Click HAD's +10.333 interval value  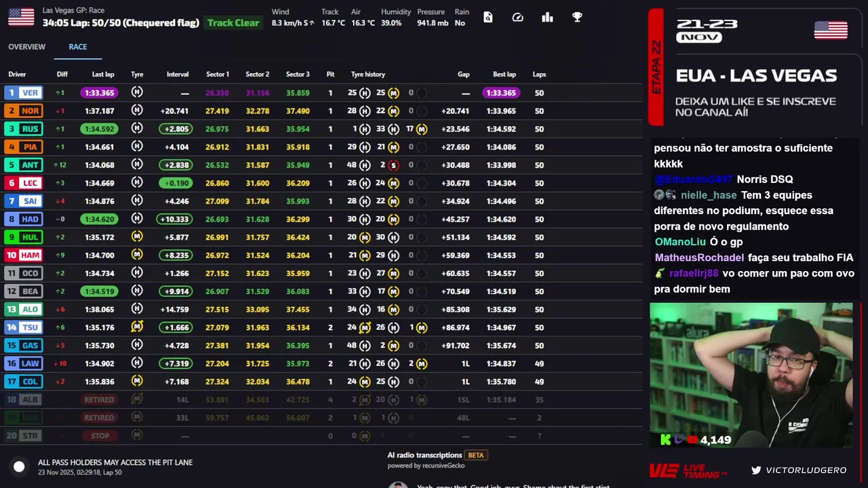coord(176,219)
